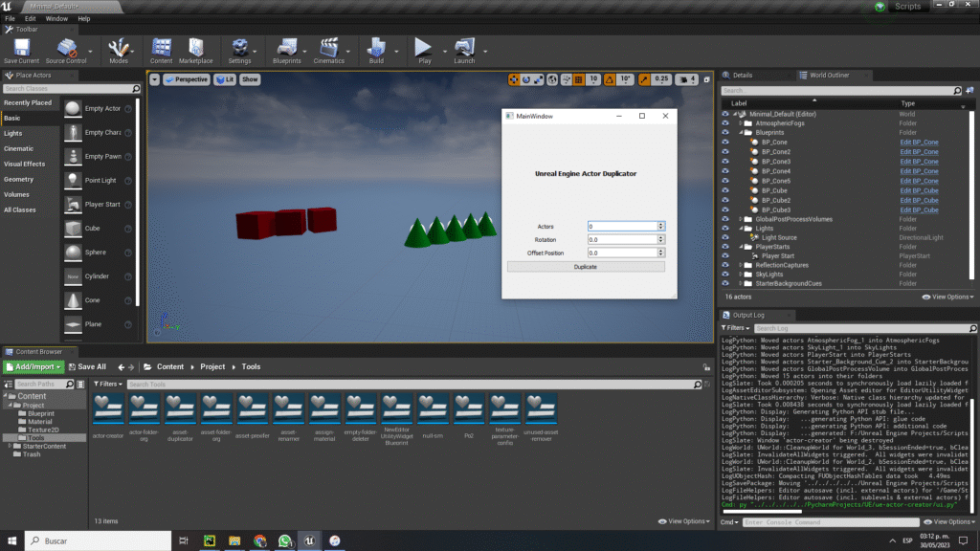Select the Sphere shape actor
Screen dimensions: 980x551
tap(73, 253)
